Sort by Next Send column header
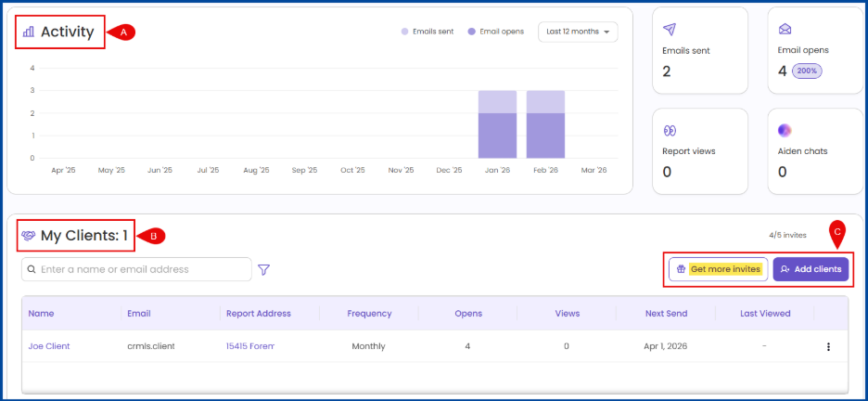This screenshot has width=868, height=401. coord(666,314)
